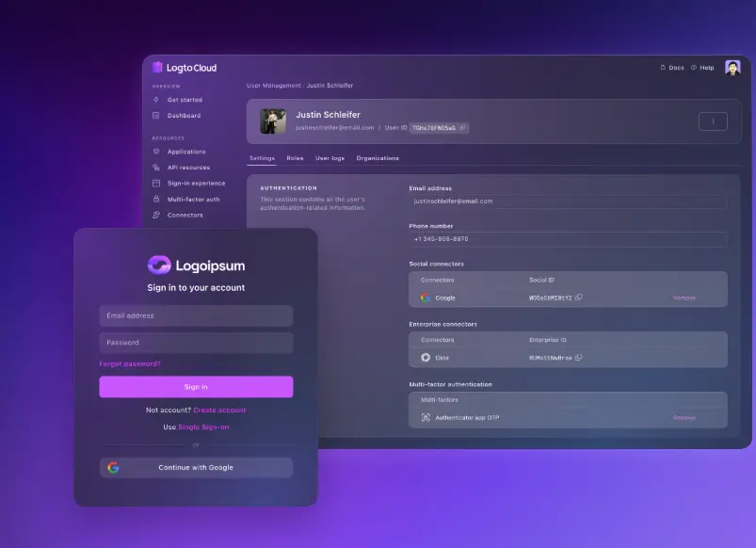Open Get started from sidebar icon
The image size is (756, 548).
155,100
